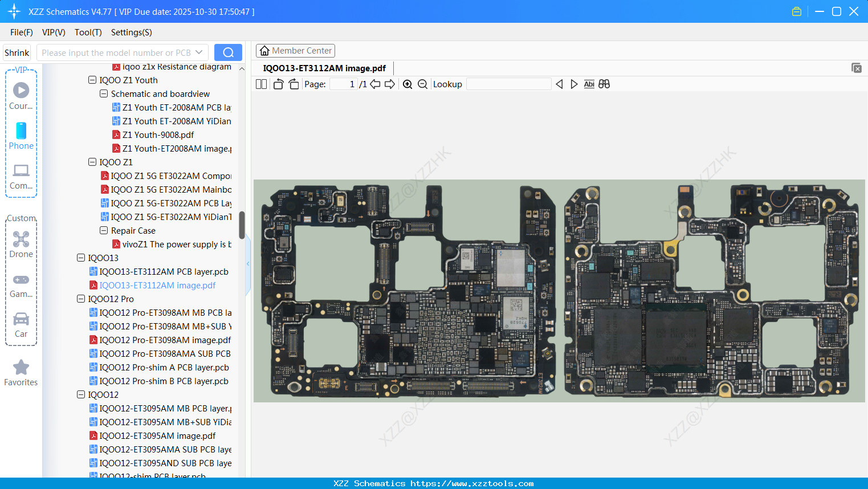Image resolution: width=868 pixels, height=489 pixels.
Task: Click the tree scroll-up arrow
Action: [242, 69]
